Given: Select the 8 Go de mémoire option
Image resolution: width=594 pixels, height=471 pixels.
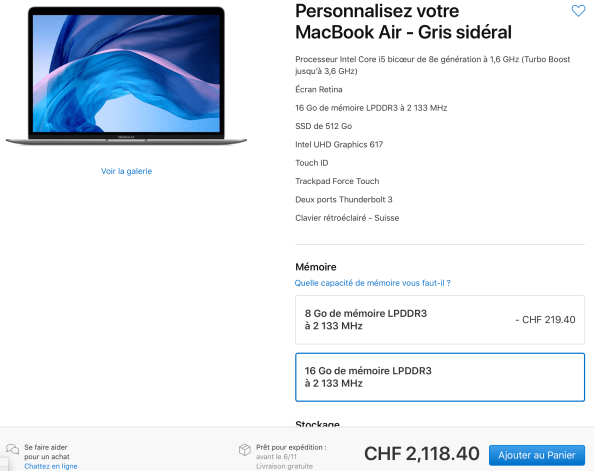Looking at the screenshot, I should pyautogui.click(x=440, y=320).
